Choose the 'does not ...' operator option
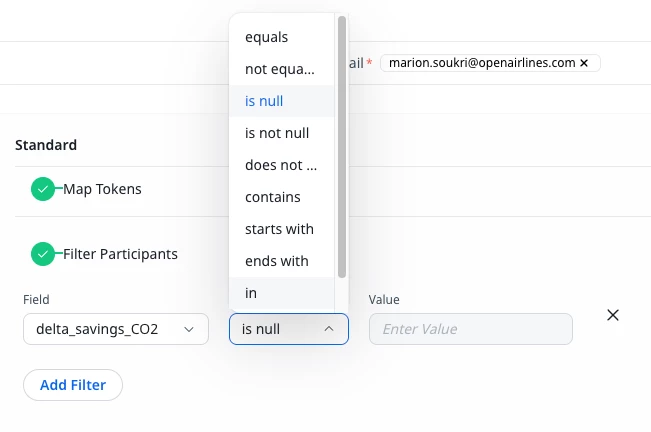 coord(280,165)
